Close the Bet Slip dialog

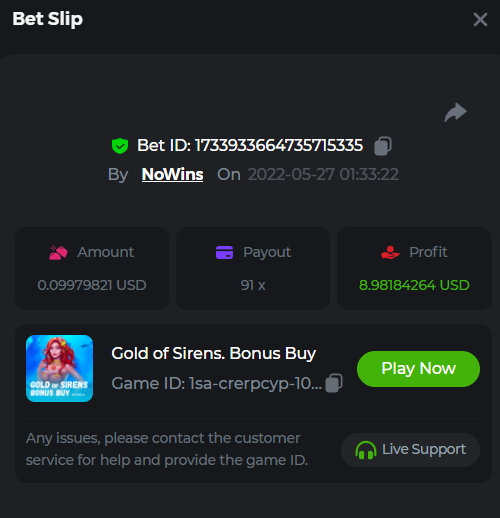click(x=480, y=19)
